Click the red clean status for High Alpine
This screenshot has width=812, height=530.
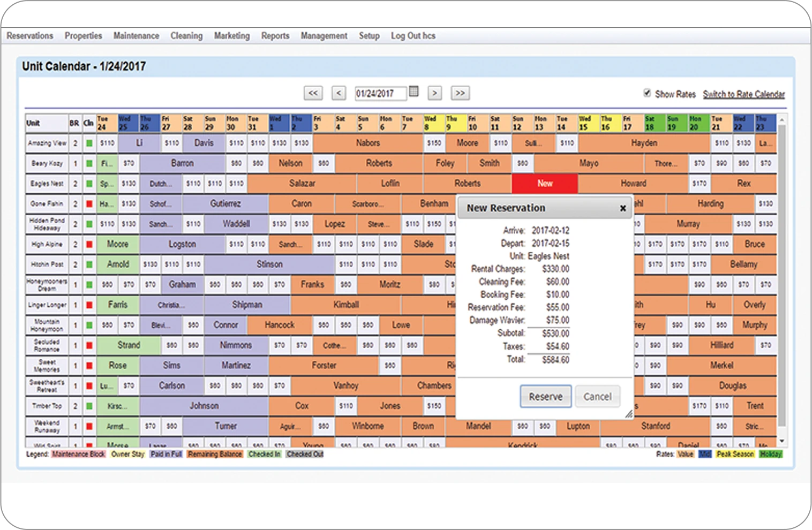click(x=89, y=245)
